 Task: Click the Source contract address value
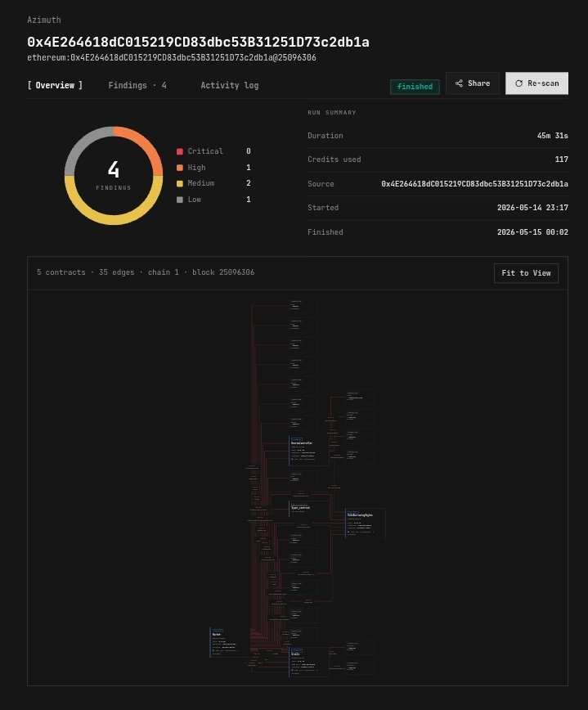click(474, 184)
